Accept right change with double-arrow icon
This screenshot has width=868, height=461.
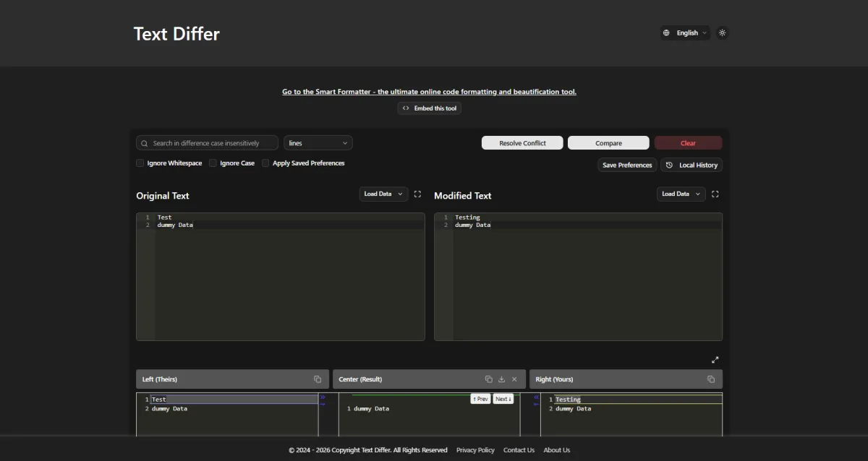click(536, 397)
